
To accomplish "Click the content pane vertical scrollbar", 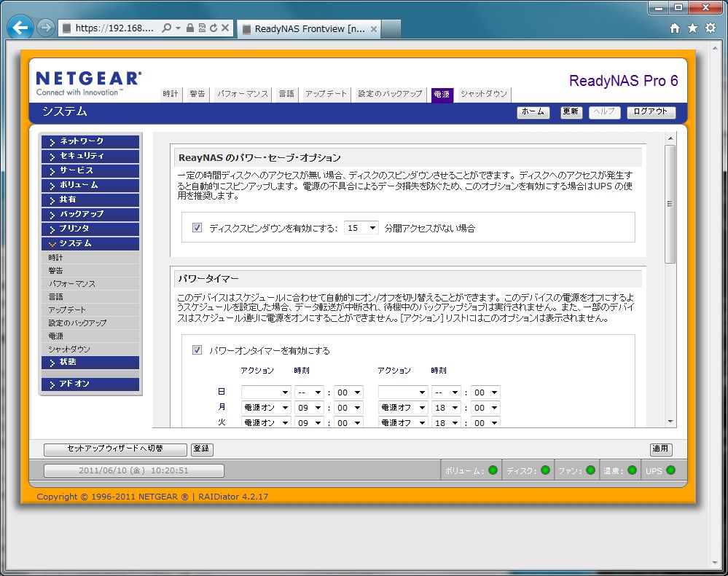I will coord(670,204).
